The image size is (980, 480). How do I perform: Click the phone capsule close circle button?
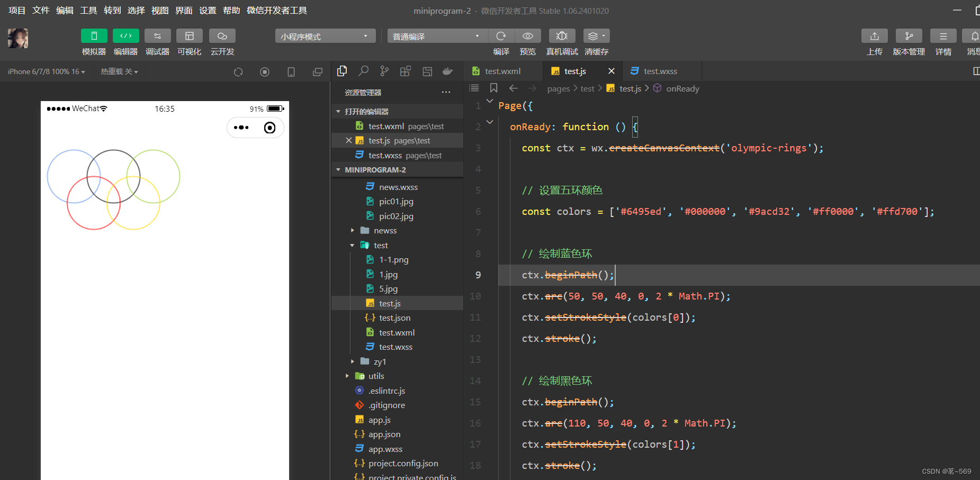point(269,128)
